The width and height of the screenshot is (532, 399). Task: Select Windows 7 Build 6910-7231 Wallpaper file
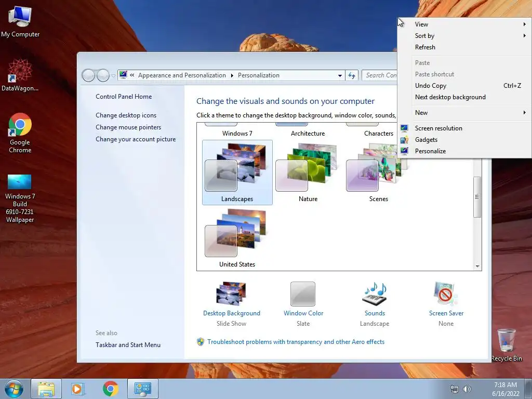20,198
